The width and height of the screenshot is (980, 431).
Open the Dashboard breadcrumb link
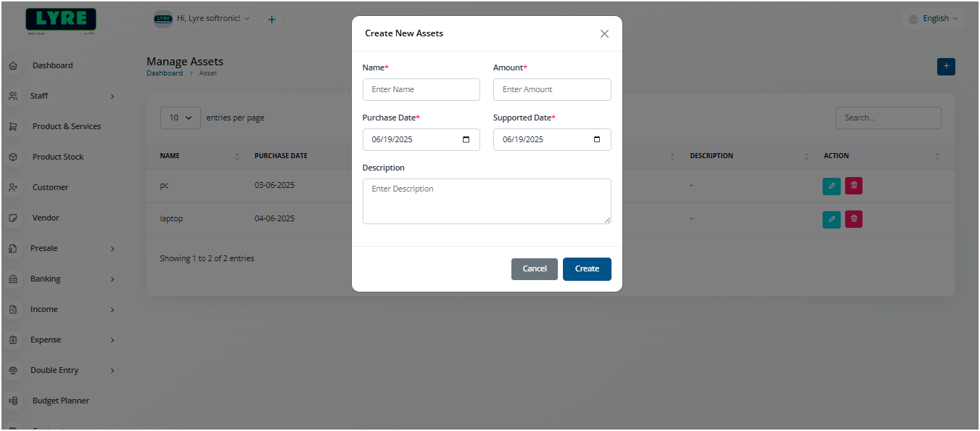click(165, 73)
